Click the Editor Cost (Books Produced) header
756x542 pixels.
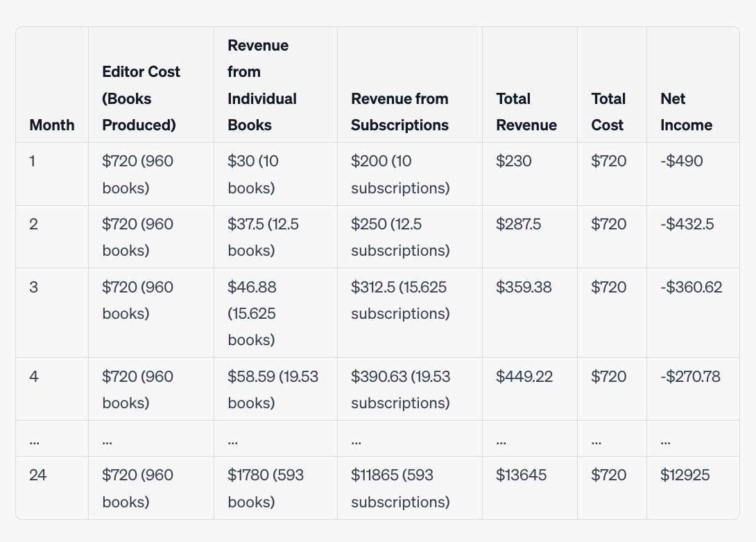[141, 98]
